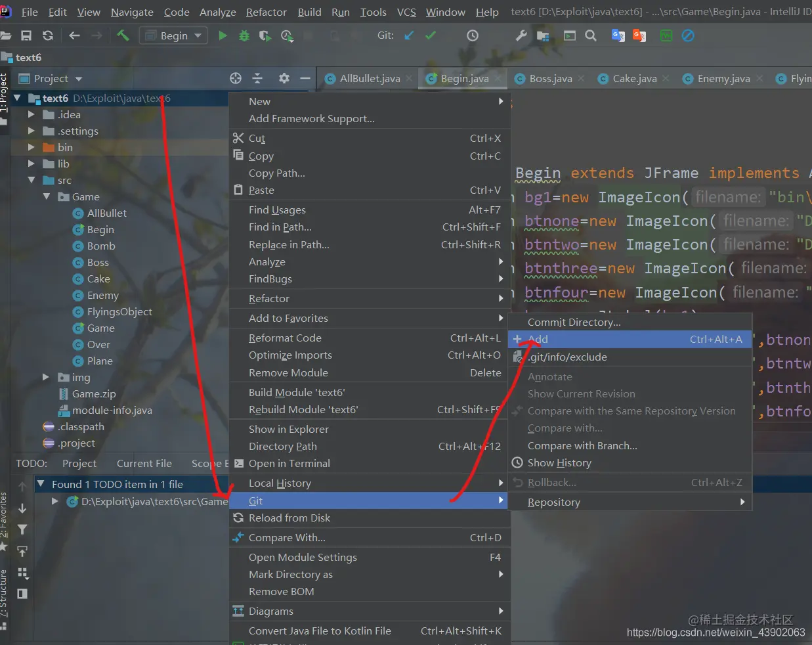Open the Structure side panel

pyautogui.click(x=4, y=598)
